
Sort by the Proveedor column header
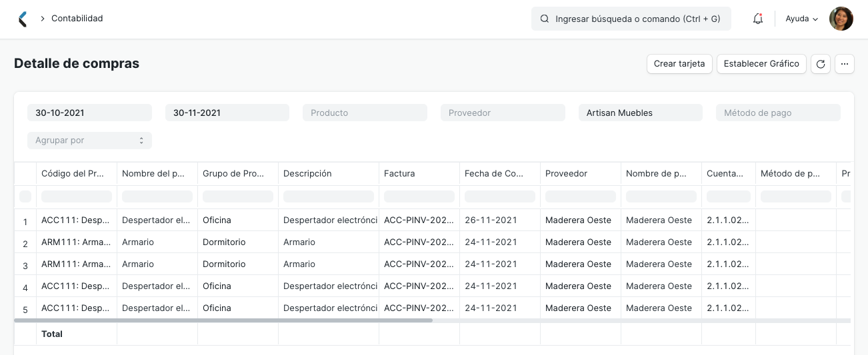click(x=567, y=174)
